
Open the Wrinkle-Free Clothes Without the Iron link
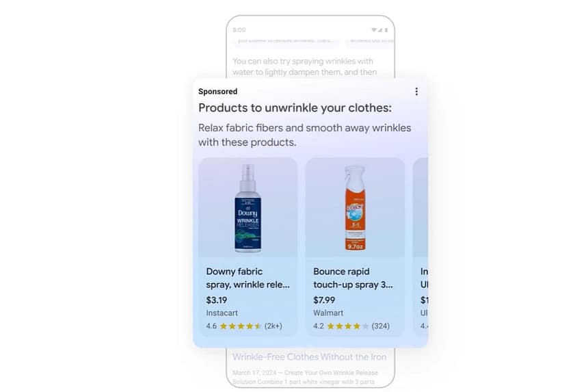309,356
